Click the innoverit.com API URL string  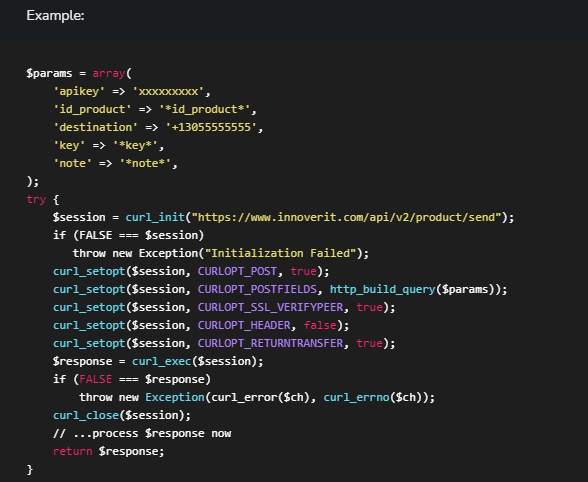[346, 217]
